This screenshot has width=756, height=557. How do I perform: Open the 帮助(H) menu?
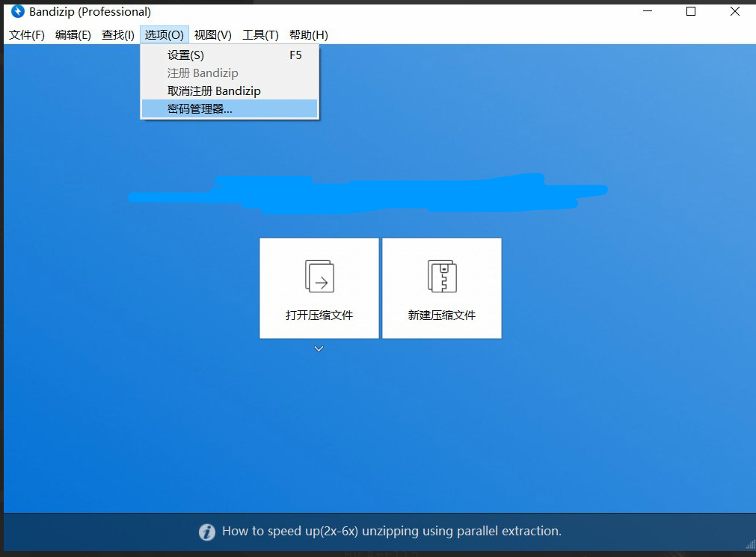click(x=307, y=34)
